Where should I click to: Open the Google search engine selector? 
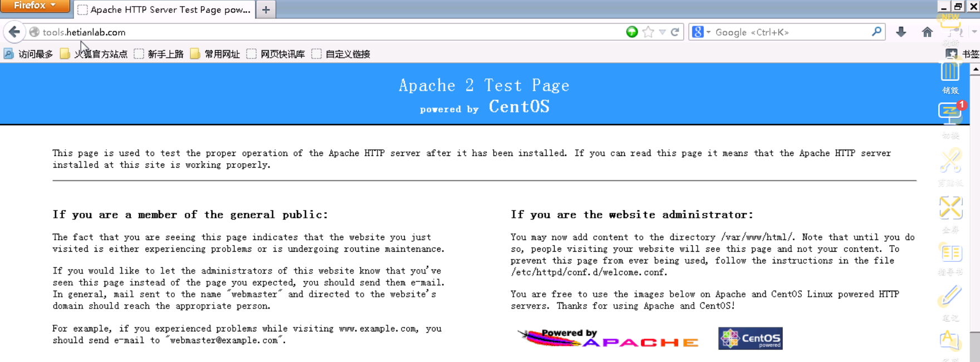[x=701, y=32]
